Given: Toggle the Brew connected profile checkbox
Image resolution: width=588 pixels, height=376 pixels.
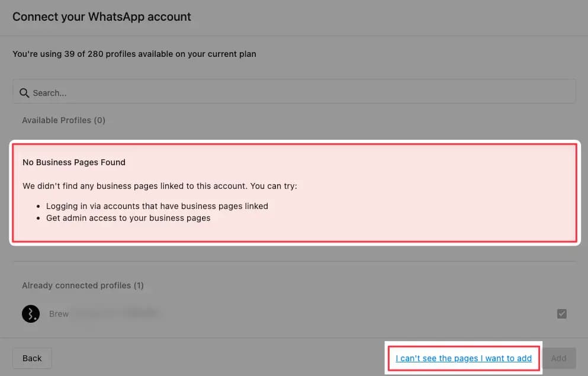Looking at the screenshot, I should click(562, 314).
